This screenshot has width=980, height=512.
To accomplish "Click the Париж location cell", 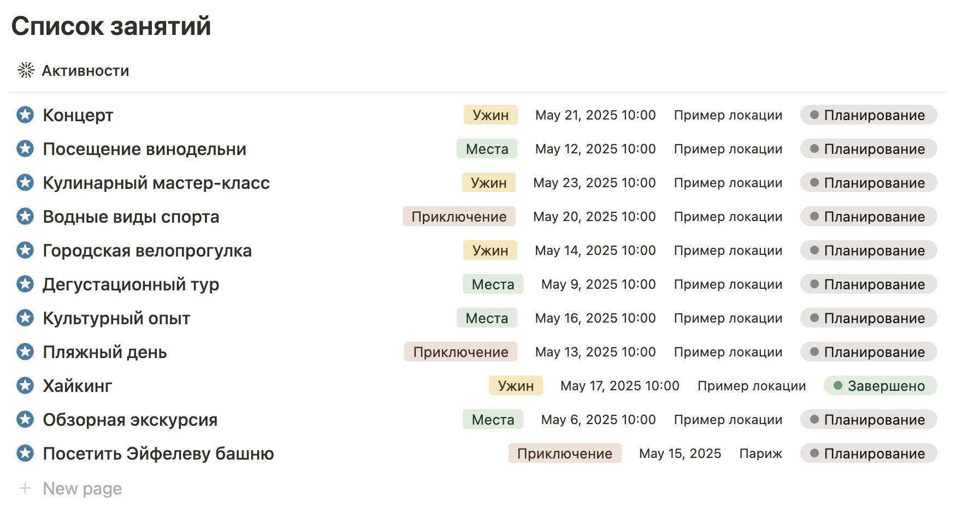I will tap(760, 454).
